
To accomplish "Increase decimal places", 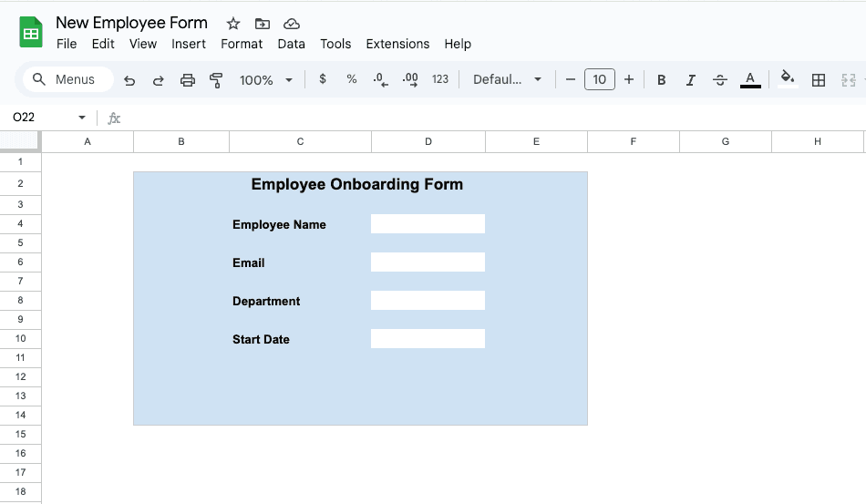I will point(410,79).
